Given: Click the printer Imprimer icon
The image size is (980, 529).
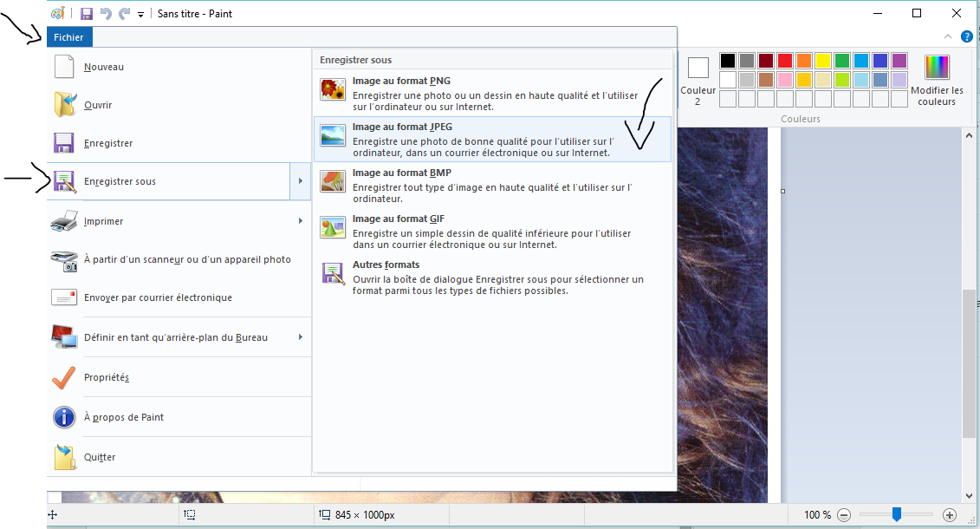Looking at the screenshot, I should 64,221.
